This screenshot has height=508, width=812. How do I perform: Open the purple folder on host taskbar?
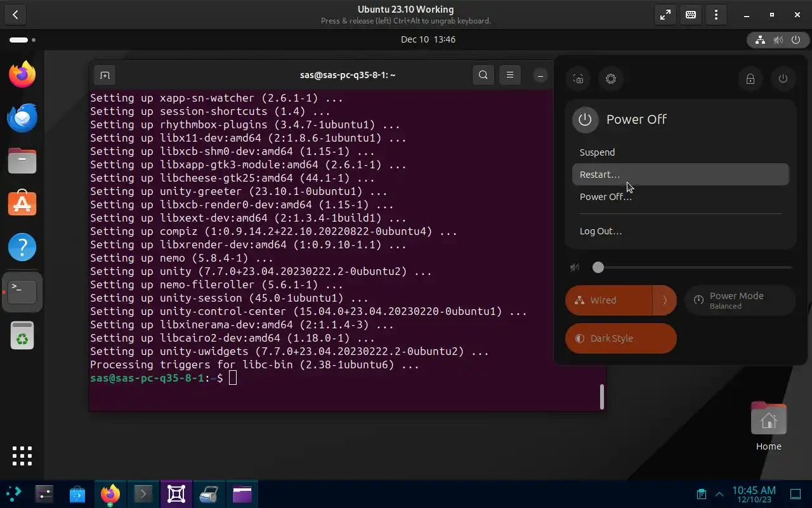[x=242, y=493]
